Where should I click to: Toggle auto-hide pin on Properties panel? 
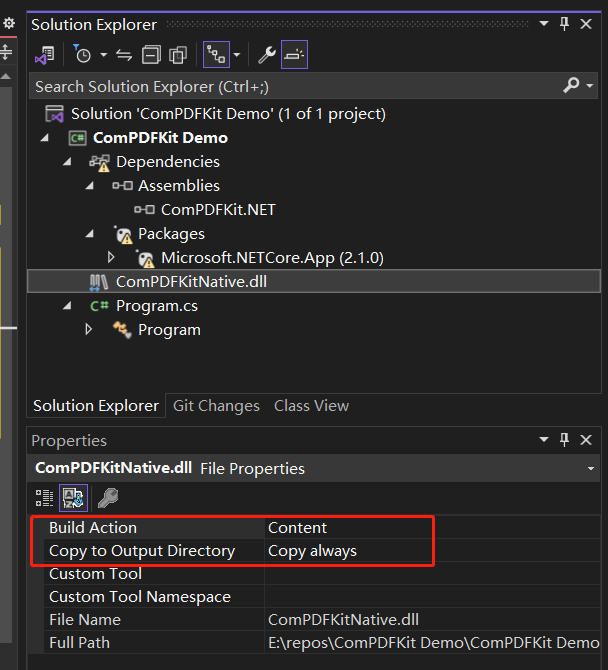point(564,439)
